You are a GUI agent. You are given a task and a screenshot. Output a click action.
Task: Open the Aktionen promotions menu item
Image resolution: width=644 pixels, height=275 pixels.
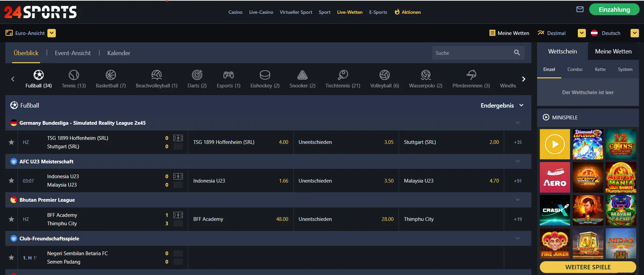click(407, 12)
